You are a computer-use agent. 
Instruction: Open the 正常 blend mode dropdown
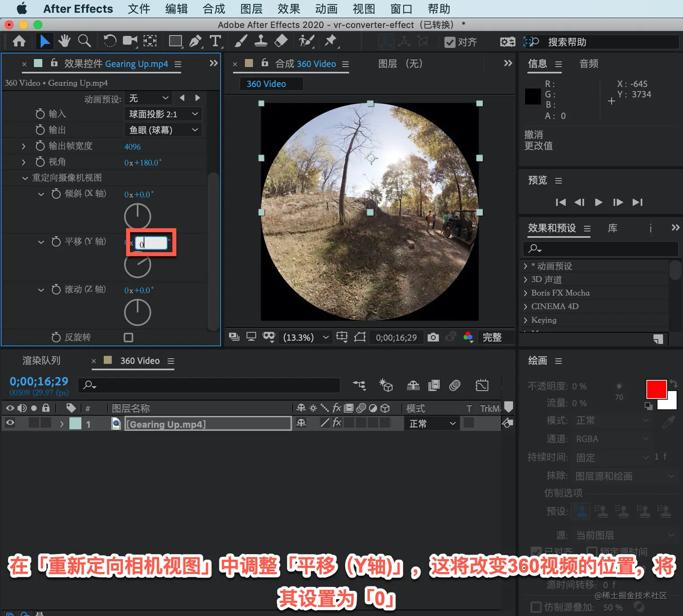432,424
